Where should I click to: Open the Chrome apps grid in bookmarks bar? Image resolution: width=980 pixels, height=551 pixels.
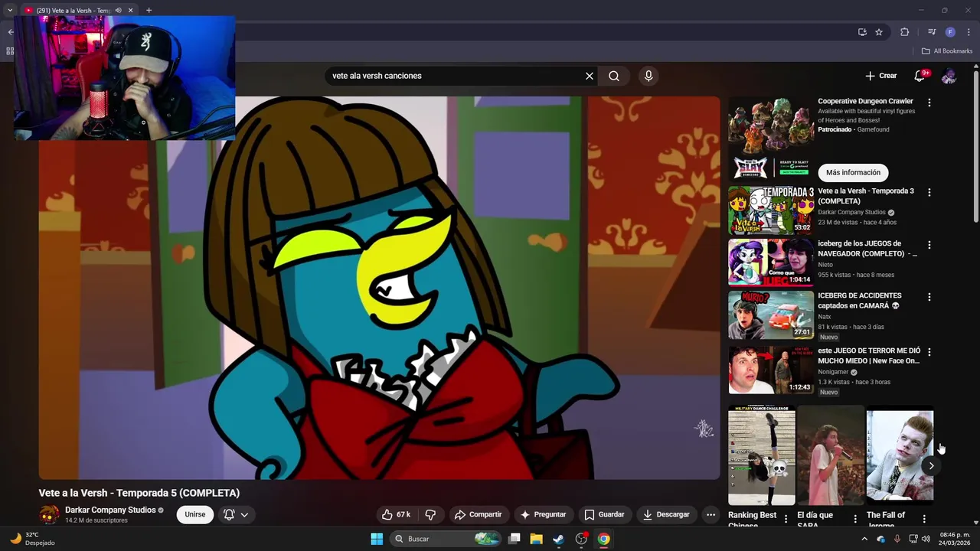click(x=10, y=51)
